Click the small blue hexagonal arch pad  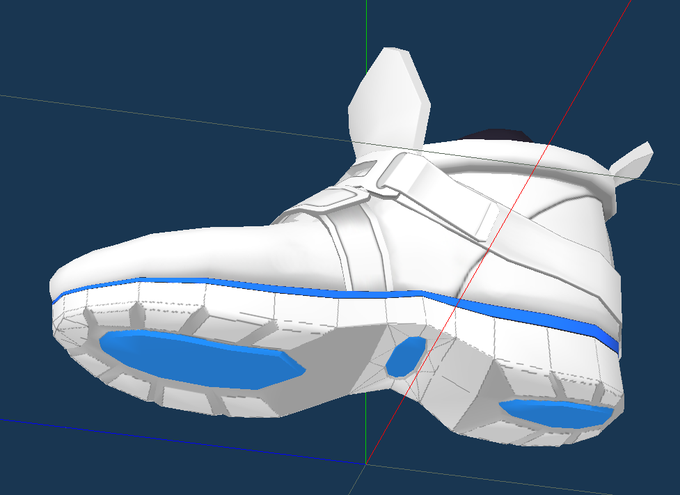406,357
